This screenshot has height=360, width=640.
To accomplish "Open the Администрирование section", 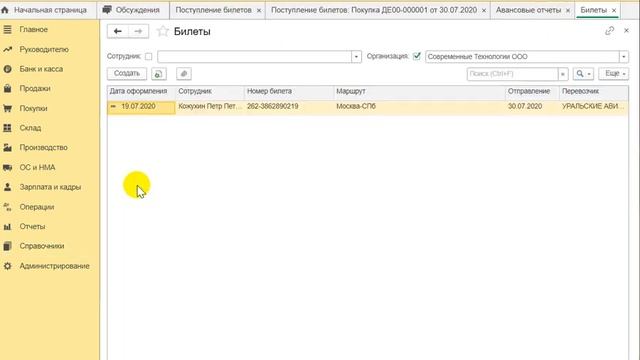I will click(x=54, y=266).
